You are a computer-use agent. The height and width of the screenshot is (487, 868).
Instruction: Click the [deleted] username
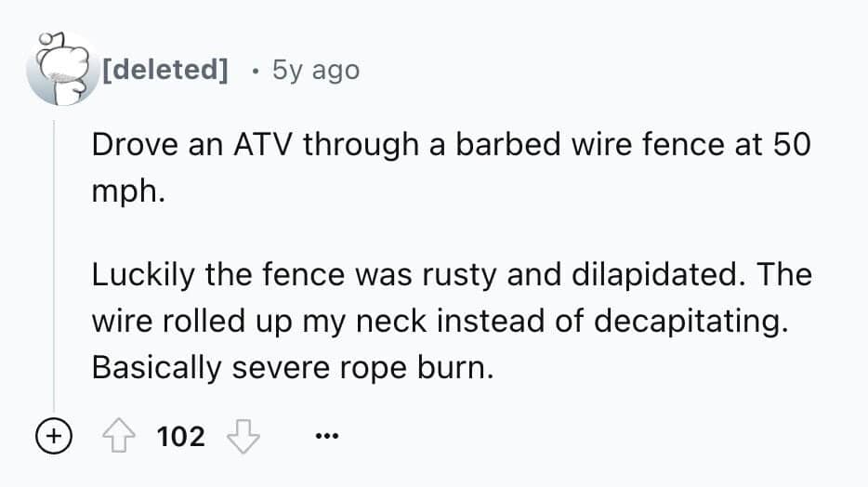pos(167,70)
